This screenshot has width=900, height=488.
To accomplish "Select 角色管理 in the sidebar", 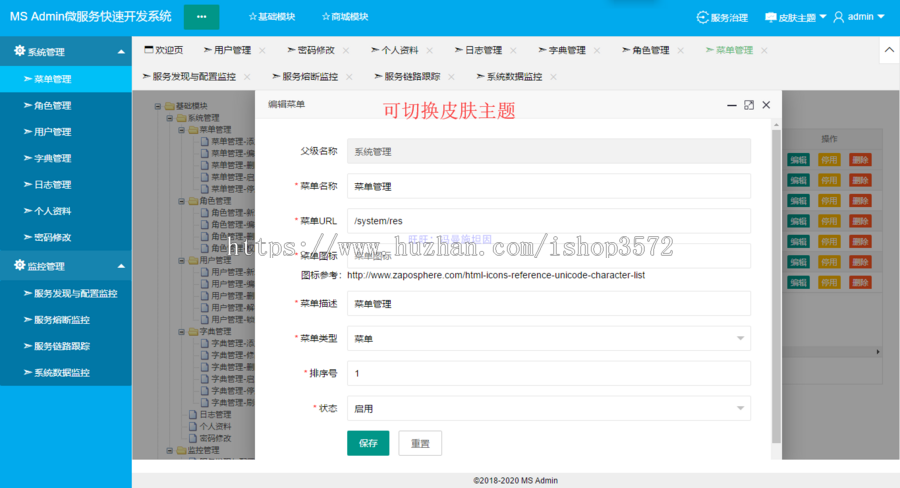I will [66, 106].
